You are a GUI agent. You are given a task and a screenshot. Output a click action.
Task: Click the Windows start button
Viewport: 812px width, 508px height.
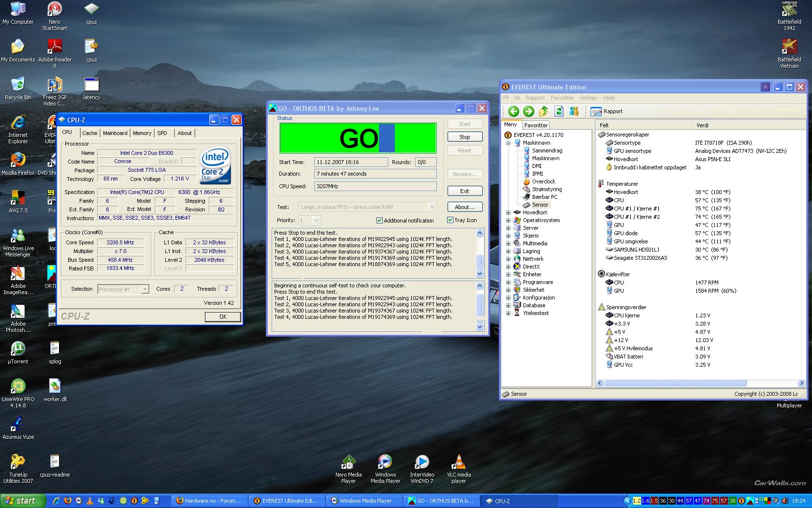23,501
